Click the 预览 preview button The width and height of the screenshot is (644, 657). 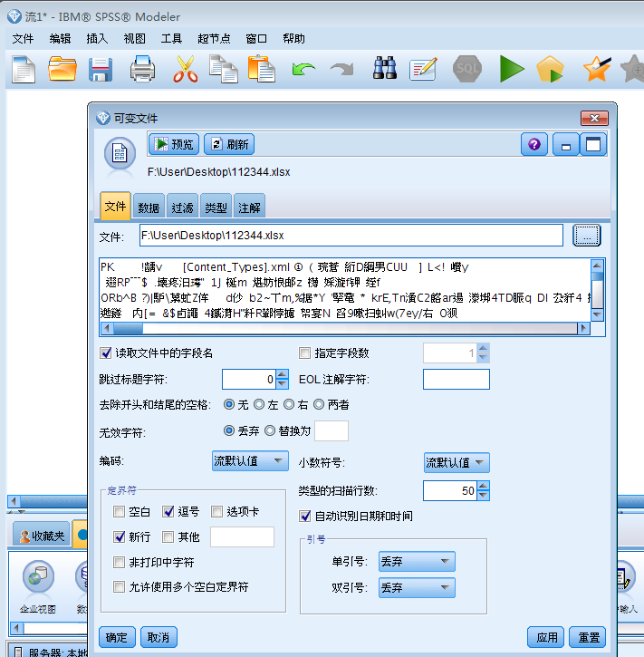(174, 145)
